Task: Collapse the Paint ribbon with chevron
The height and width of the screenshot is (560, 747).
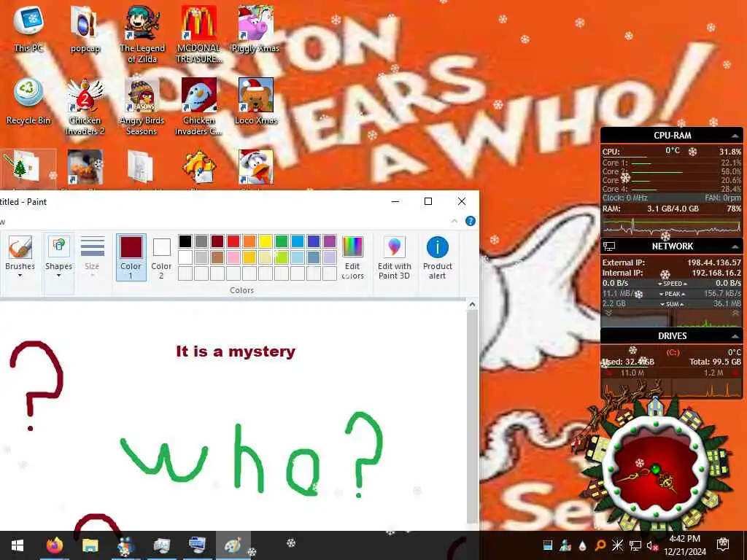Action: [454, 221]
